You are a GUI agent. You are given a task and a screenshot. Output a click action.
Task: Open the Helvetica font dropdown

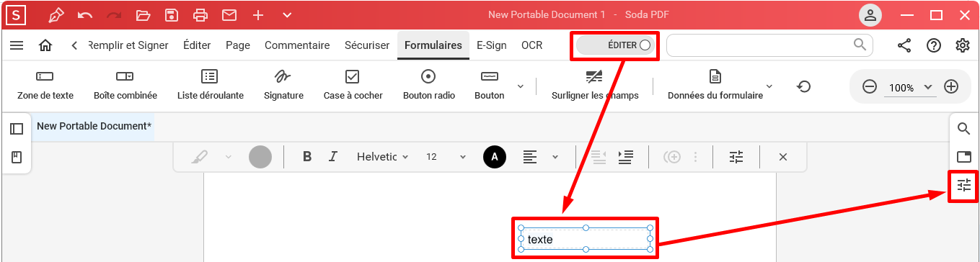click(x=383, y=156)
